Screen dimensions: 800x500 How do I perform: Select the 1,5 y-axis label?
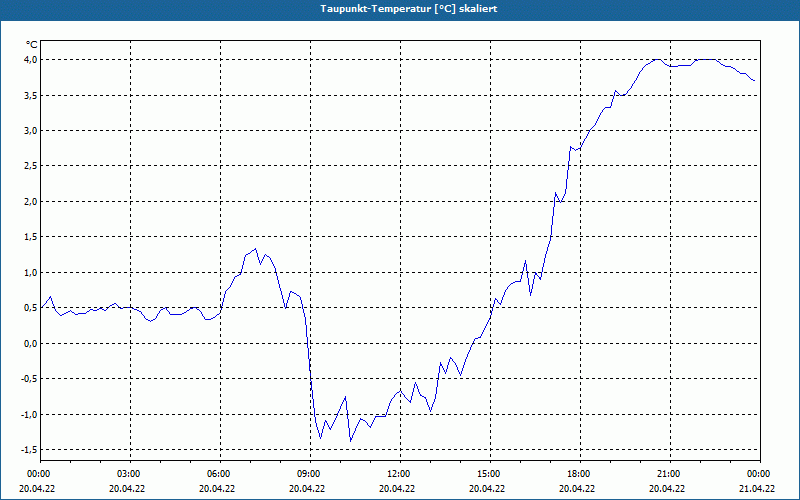coord(31,237)
